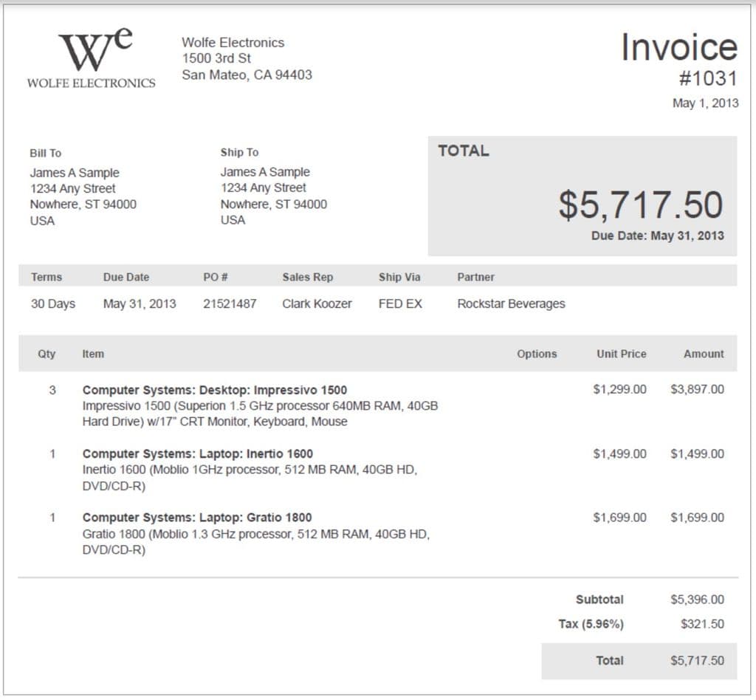Select the company name 'Wolfe Electronics' address line
Screen dimensions: 756x700
pyautogui.click(x=233, y=42)
